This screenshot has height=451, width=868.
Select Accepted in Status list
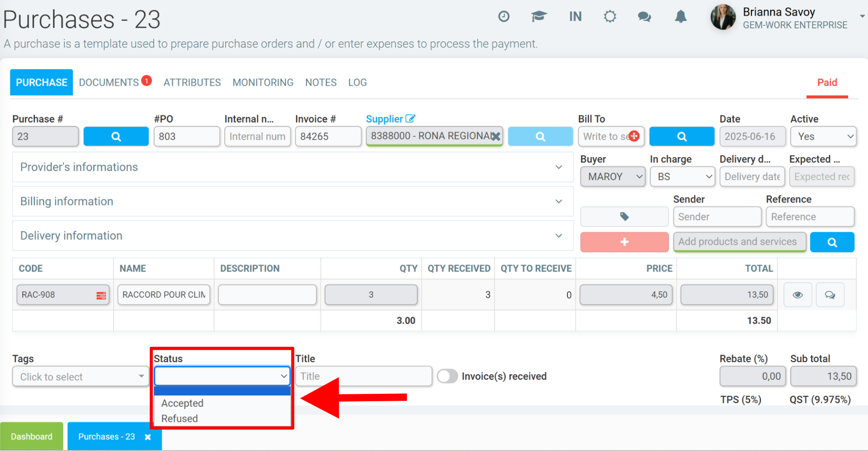(222, 403)
